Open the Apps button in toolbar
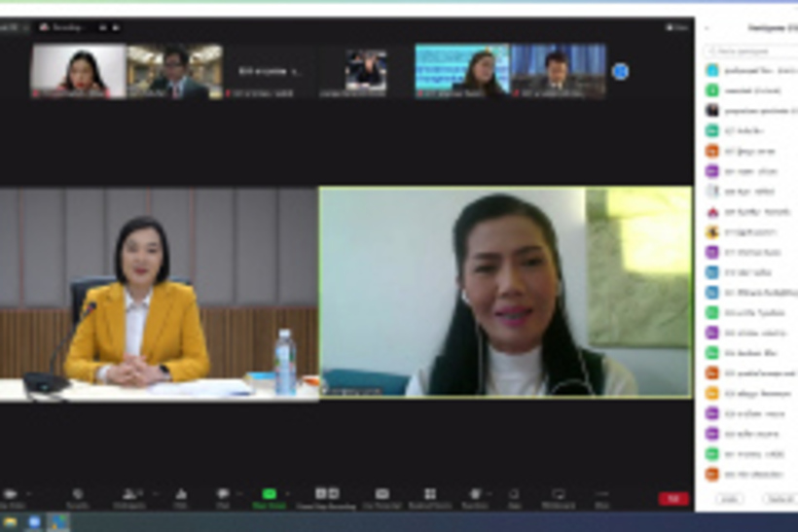 point(514,498)
